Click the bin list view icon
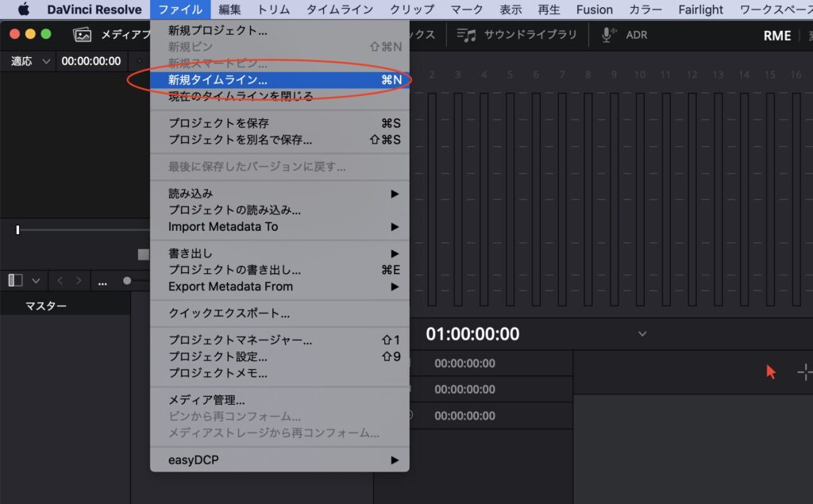 (14, 280)
